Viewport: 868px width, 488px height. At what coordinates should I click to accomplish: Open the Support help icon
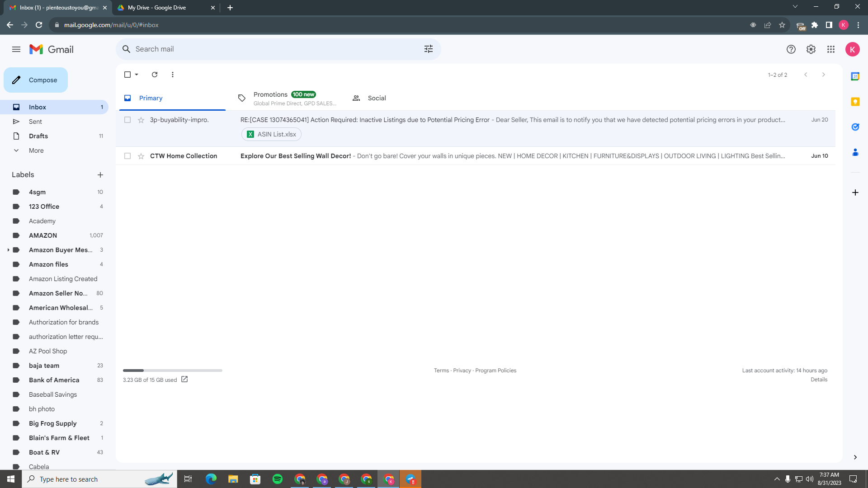coord(791,49)
